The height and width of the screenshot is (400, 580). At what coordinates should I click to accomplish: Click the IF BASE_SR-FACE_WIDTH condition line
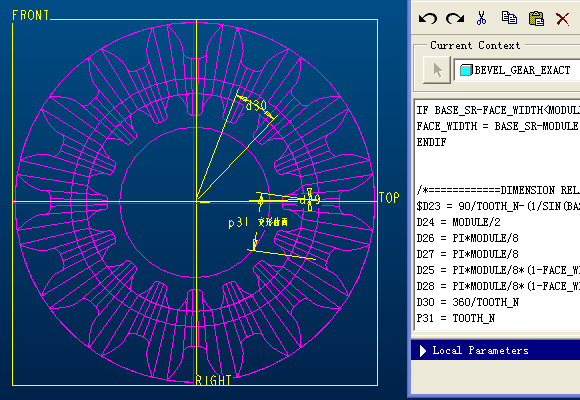click(x=498, y=110)
